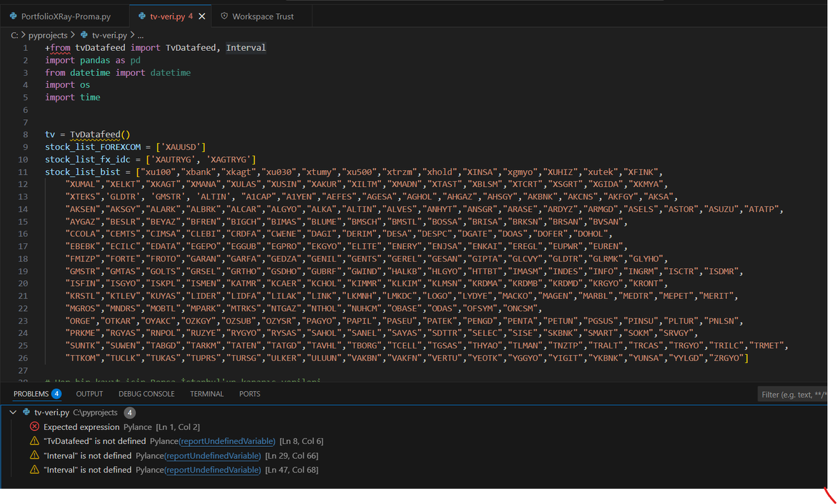Collapse the tv-veri.py problems group chevron
Screen dimensions: 837x504
point(14,413)
